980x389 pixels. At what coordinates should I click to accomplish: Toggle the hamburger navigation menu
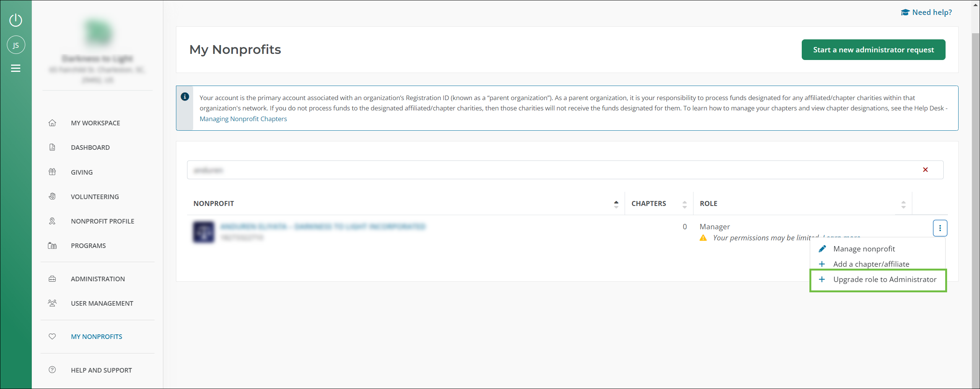(16, 68)
